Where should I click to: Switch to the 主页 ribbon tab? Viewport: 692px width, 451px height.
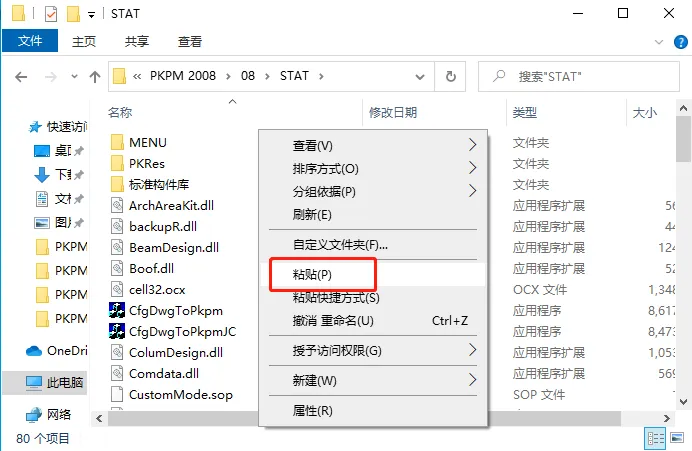(84, 41)
